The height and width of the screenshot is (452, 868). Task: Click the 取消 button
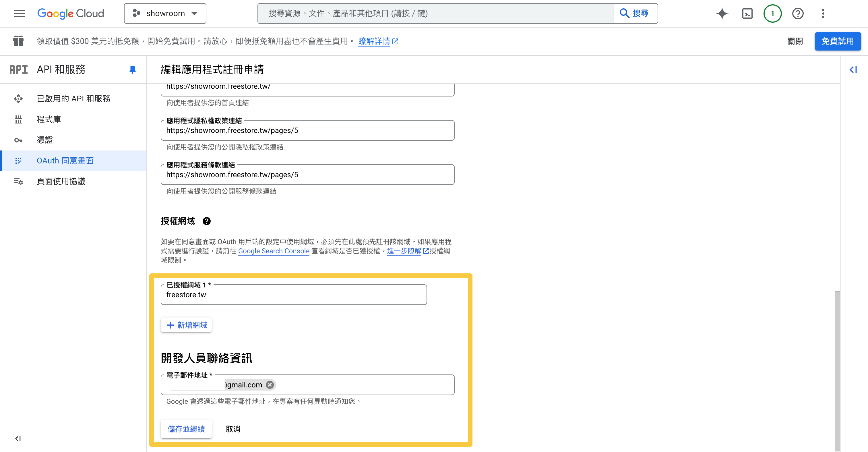coord(233,429)
